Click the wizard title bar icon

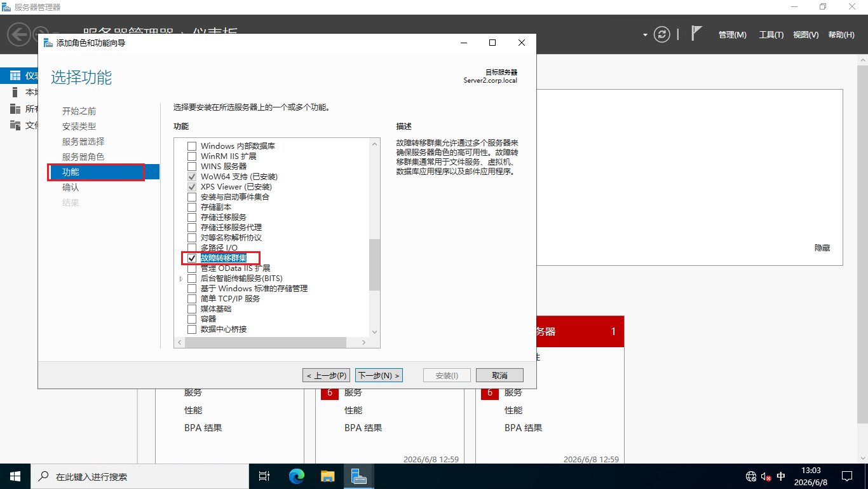48,43
